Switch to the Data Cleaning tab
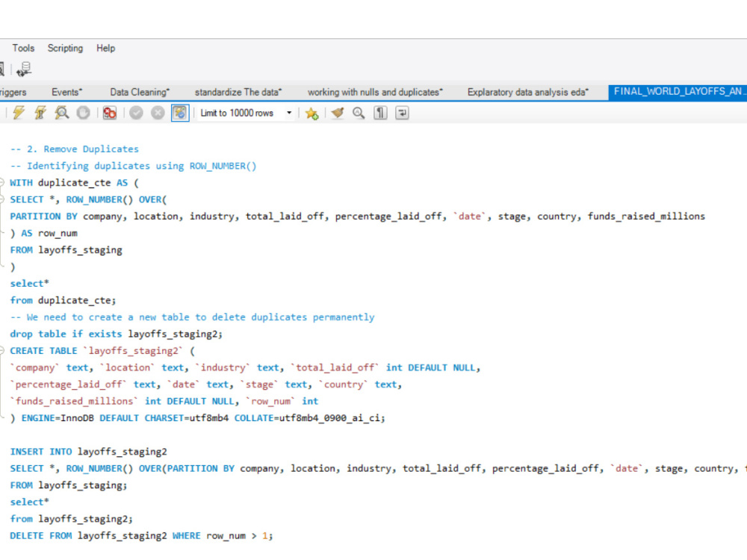This screenshot has width=747, height=560. coord(140,92)
